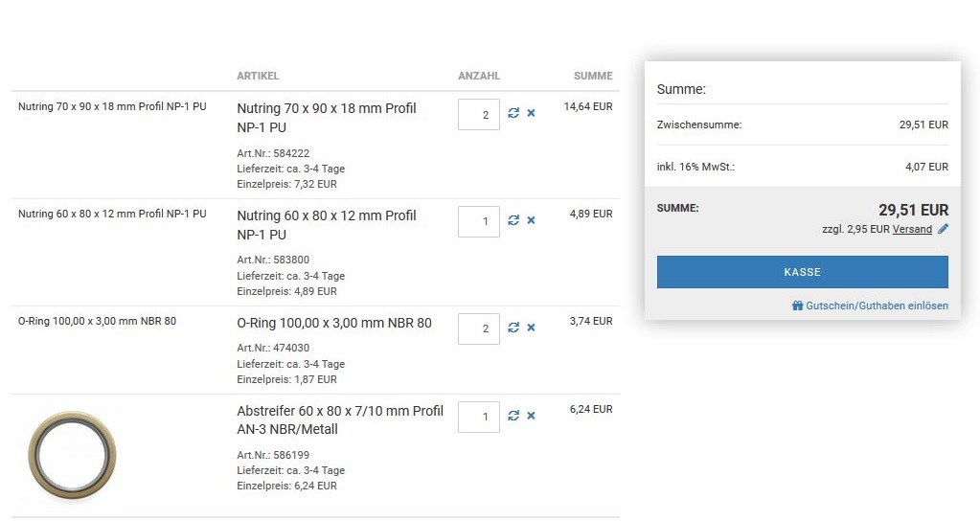This screenshot has width=980, height=521.
Task: Focus quantity field for O-Ring 100,00
Action: (x=479, y=328)
